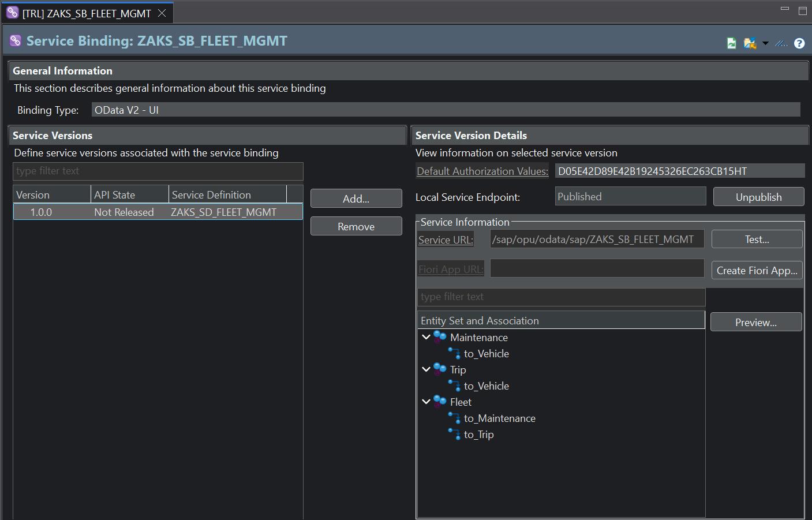Click the Unpublish button
This screenshot has width=812, height=520.
click(x=758, y=197)
